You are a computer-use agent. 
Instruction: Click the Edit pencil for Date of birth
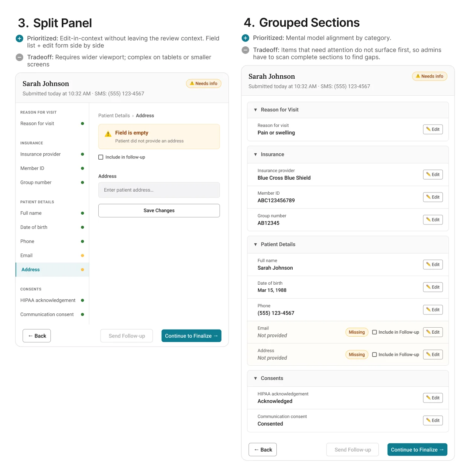coord(428,287)
